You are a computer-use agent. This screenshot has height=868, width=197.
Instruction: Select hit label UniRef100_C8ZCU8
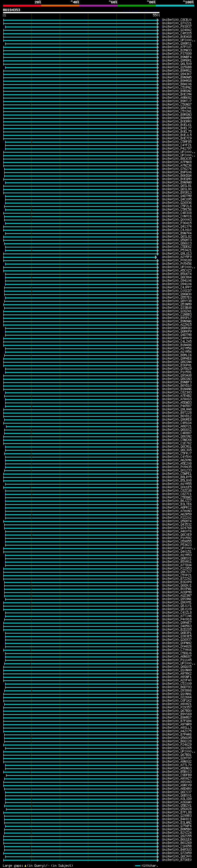[x=177, y=491]
